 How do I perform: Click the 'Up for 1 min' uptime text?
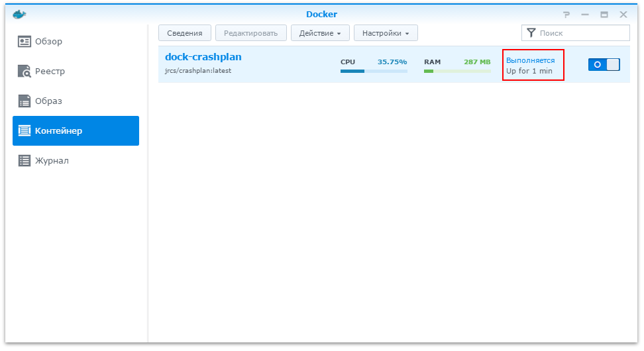529,71
